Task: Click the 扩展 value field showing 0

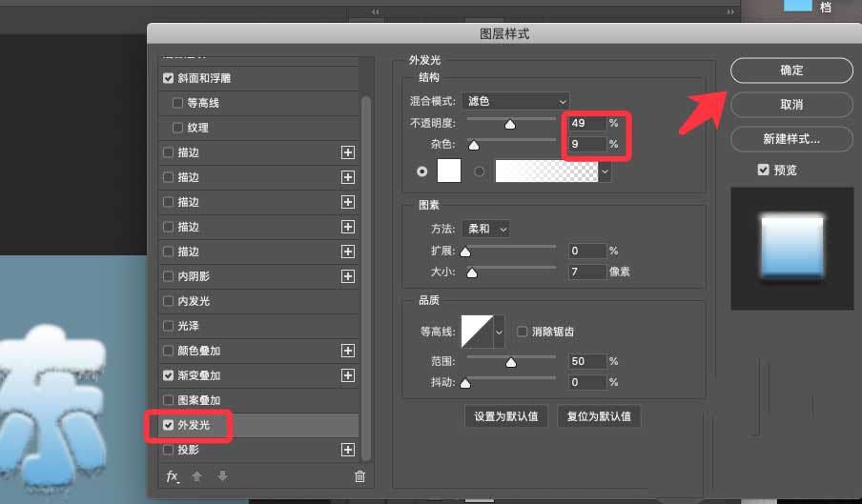Action: tap(586, 251)
